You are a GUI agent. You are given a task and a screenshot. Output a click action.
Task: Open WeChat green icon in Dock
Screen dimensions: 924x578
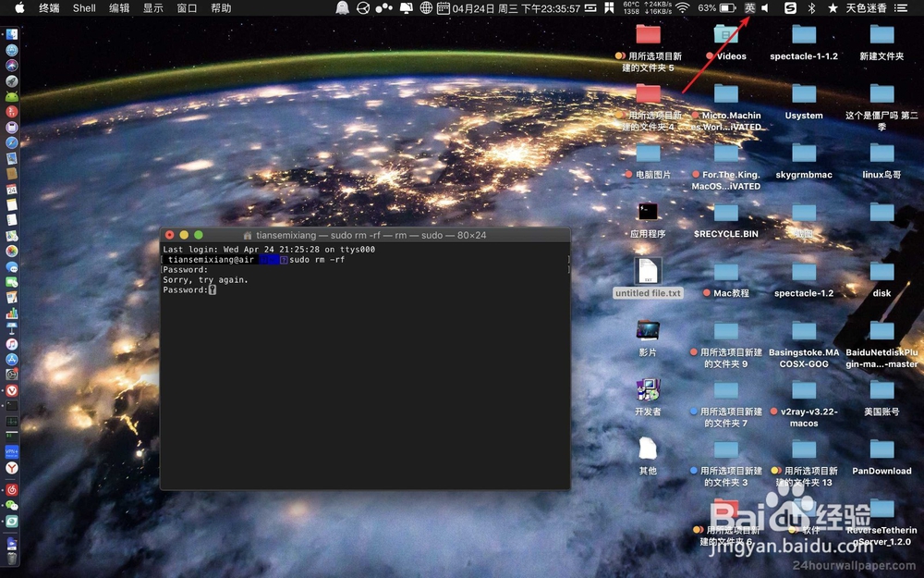coord(12,506)
